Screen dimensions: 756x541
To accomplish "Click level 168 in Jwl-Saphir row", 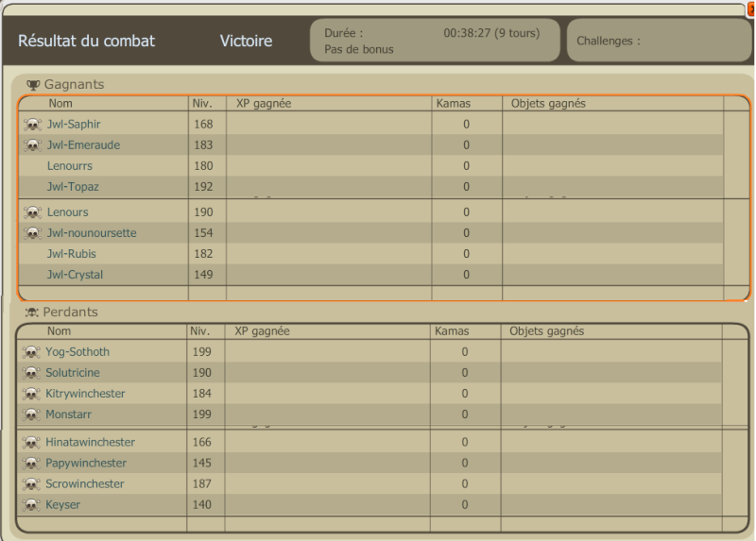I will (203, 125).
